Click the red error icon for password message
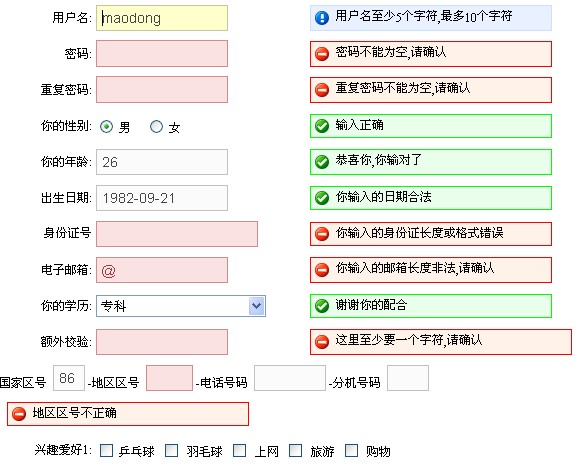The height and width of the screenshot is (468, 582). coord(321,54)
